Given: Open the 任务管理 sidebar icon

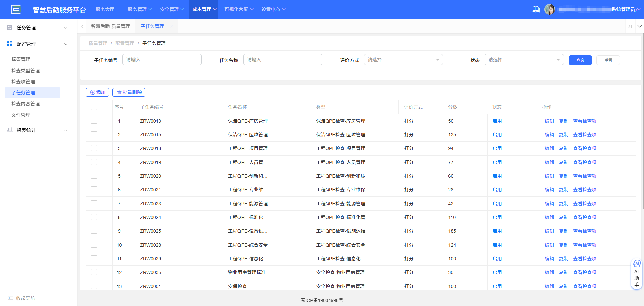Looking at the screenshot, I should coord(9,27).
